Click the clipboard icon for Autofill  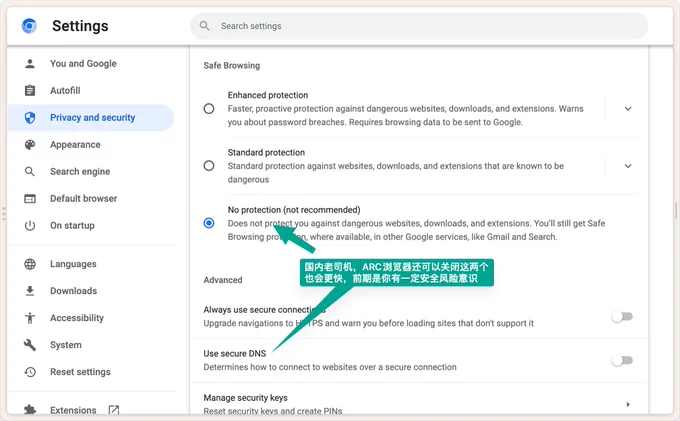pos(30,91)
